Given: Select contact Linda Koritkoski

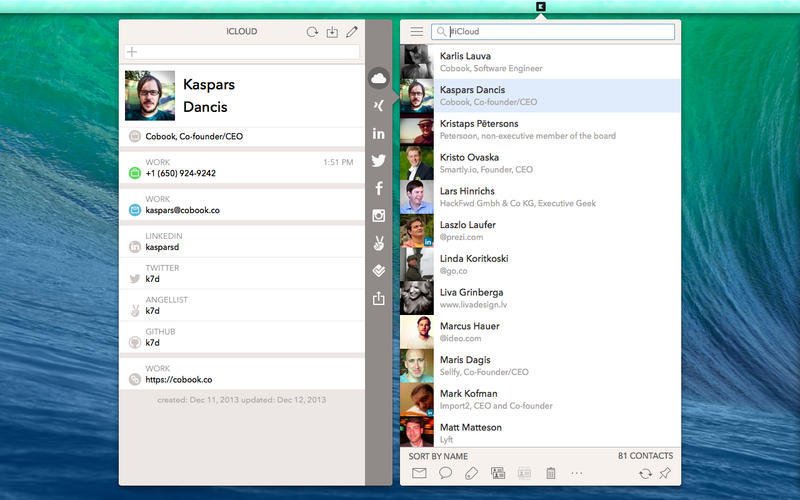Looking at the screenshot, I should click(x=540, y=264).
